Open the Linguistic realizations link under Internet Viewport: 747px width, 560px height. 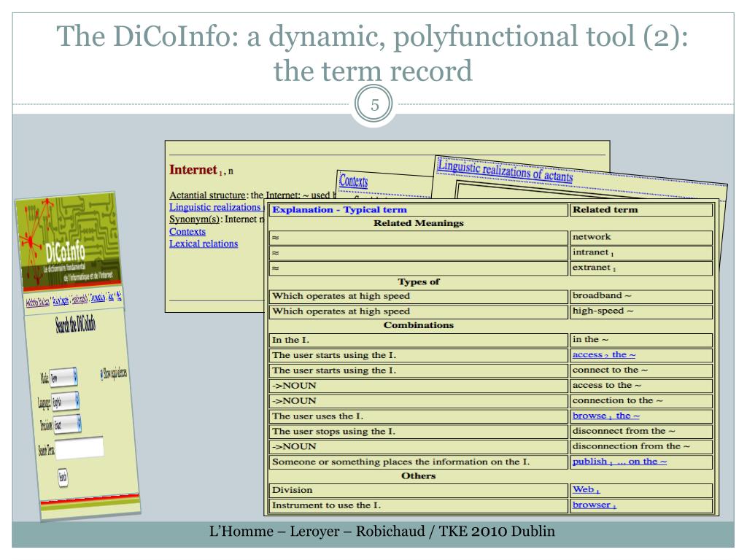pos(215,207)
